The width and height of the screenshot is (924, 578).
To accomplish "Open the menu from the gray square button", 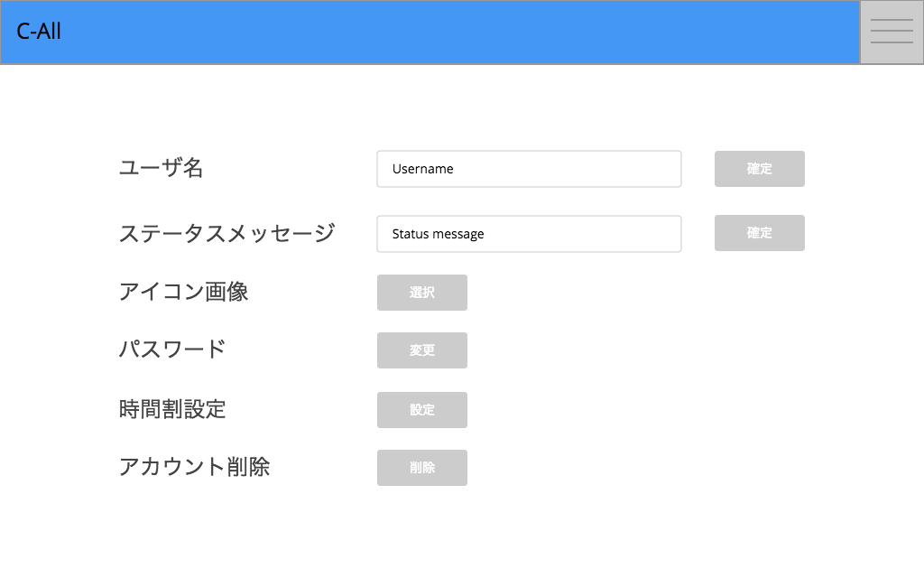I will click(892, 32).
